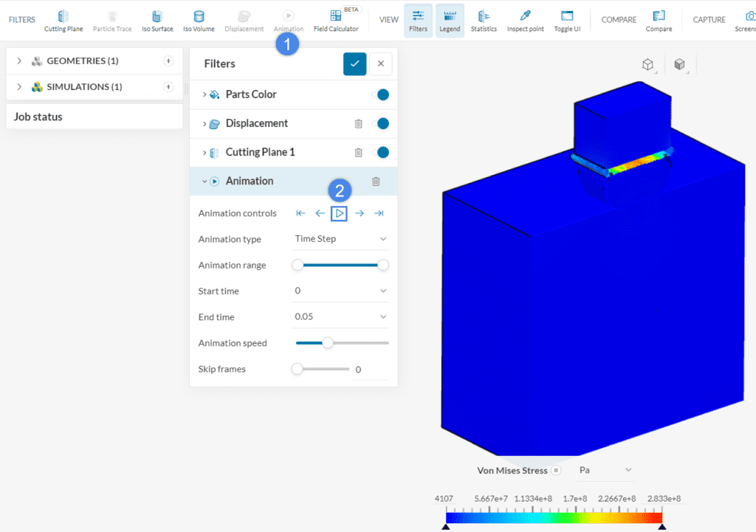The image size is (756, 532).
Task: Click the Animation speed slider handle
Action: 328,342
